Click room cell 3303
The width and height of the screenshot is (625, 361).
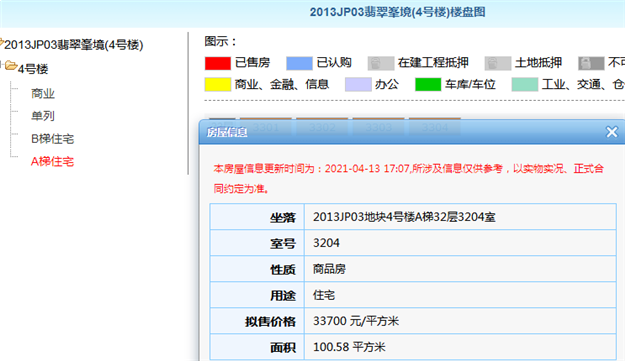pos(379,127)
